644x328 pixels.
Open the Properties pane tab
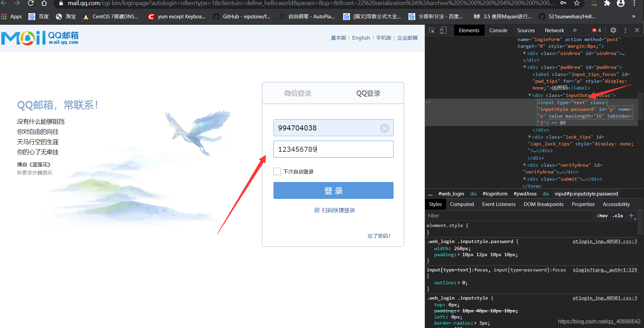click(583, 204)
